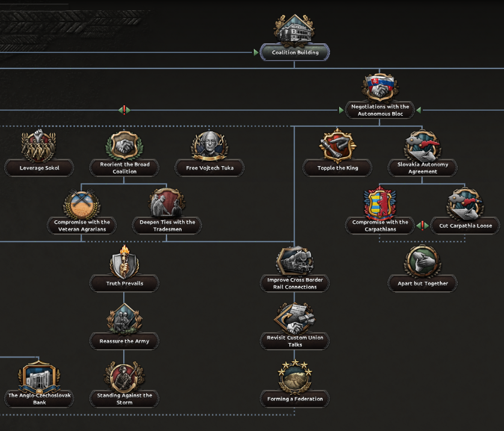Choose the Reorient the Broad Coalition label

pyautogui.click(x=124, y=168)
